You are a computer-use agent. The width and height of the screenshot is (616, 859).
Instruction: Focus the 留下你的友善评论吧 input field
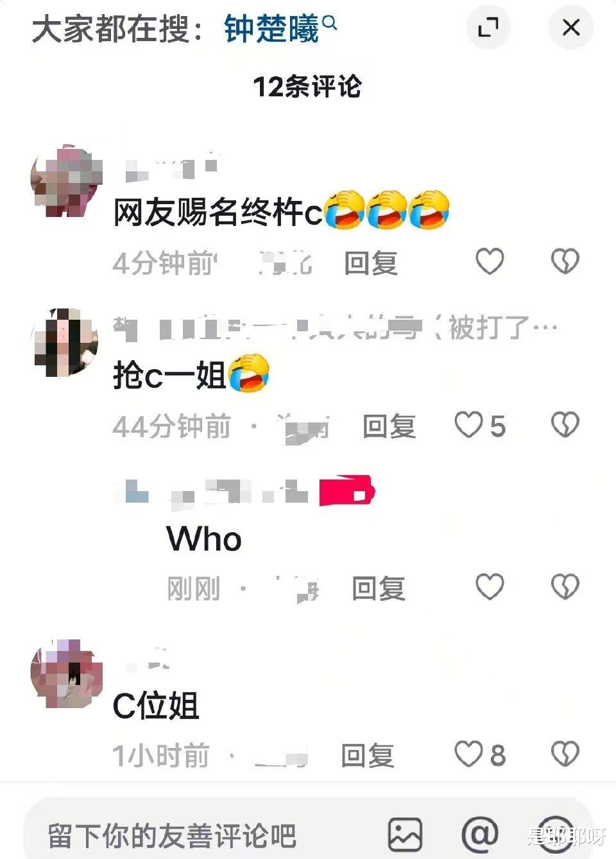(x=205, y=835)
